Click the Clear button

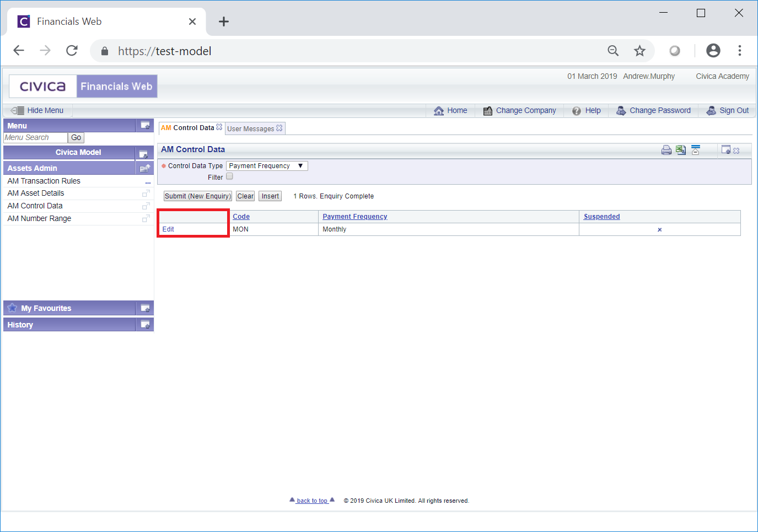[x=245, y=196]
